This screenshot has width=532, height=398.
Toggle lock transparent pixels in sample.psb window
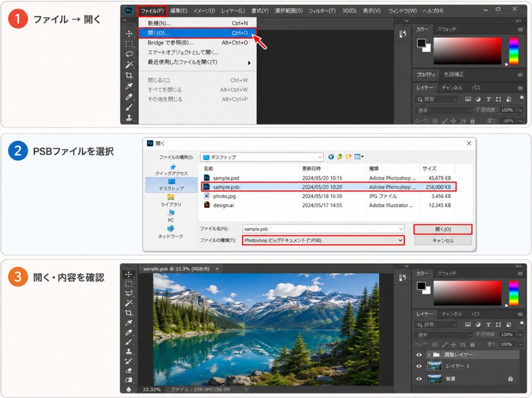point(435,344)
